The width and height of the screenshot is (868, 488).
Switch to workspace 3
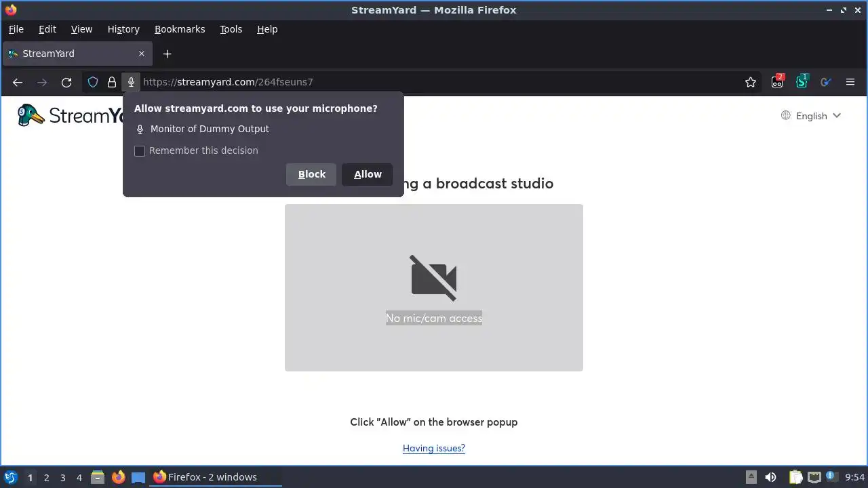coord(62,478)
